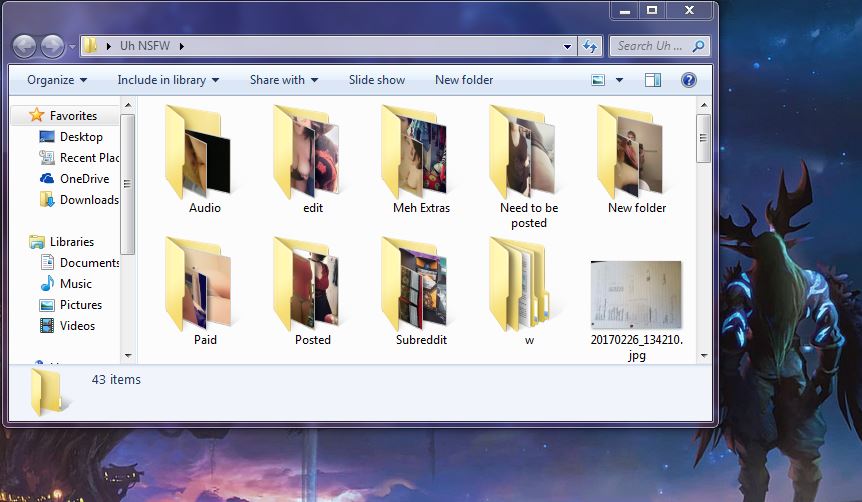Image resolution: width=862 pixels, height=502 pixels.
Task: Open the Include in library menu
Action: pos(168,80)
